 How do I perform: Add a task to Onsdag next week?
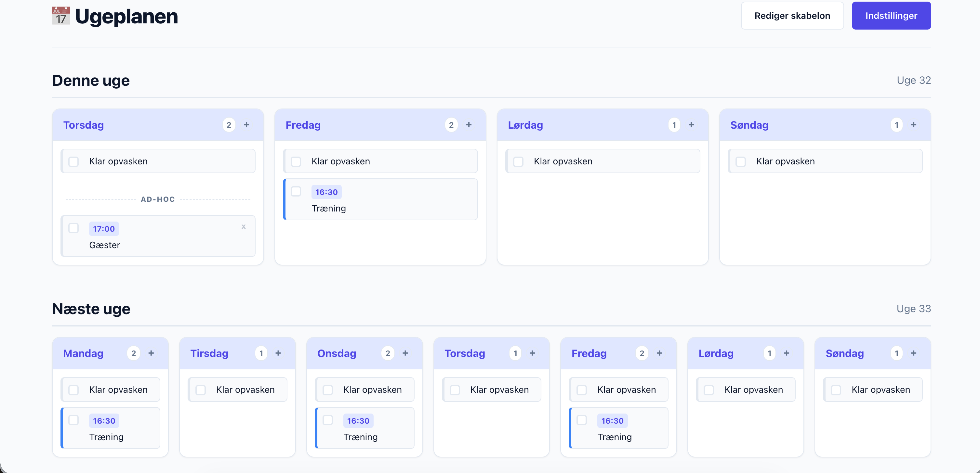pos(405,353)
